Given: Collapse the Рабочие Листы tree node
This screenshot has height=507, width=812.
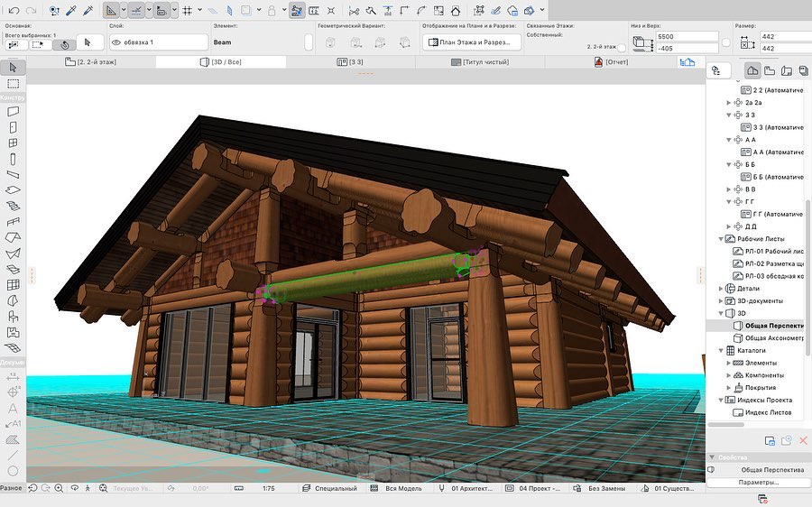Looking at the screenshot, I should (721, 239).
